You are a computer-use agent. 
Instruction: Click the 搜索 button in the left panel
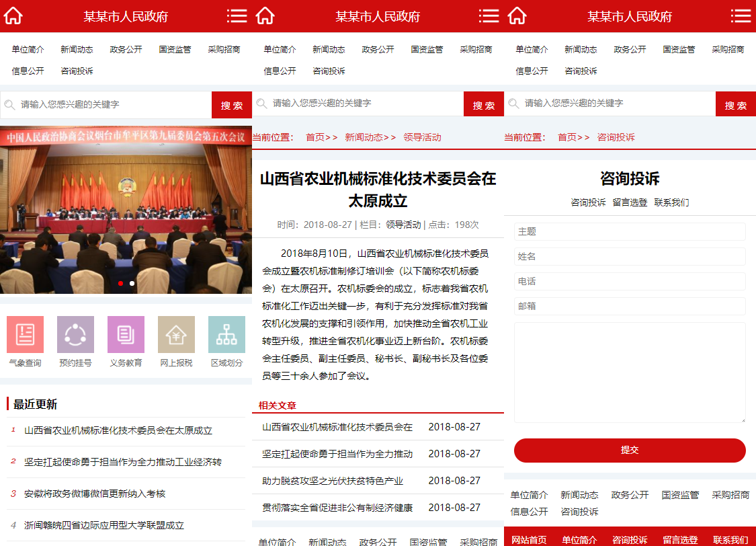coord(232,105)
